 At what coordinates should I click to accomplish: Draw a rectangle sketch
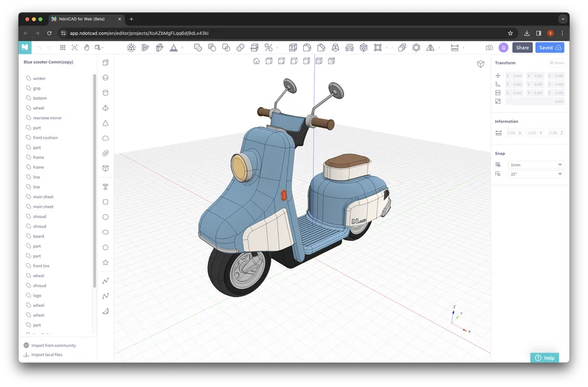pyautogui.click(x=106, y=202)
